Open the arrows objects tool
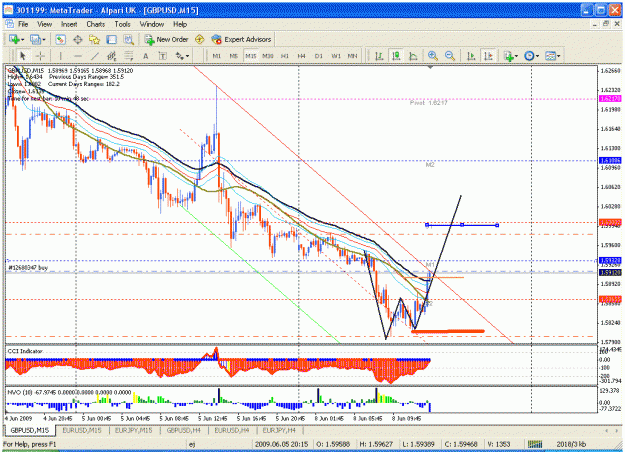This screenshot has width=625, height=452. pos(179,56)
